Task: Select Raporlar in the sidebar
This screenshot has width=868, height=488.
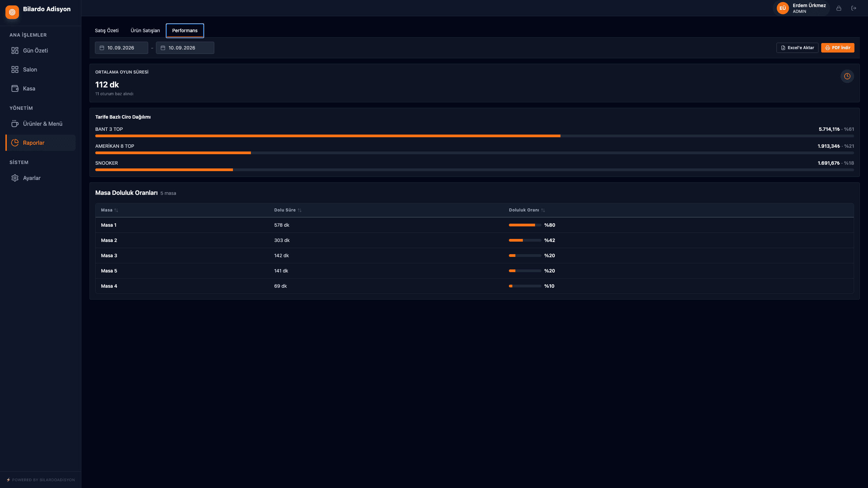Action: point(40,143)
